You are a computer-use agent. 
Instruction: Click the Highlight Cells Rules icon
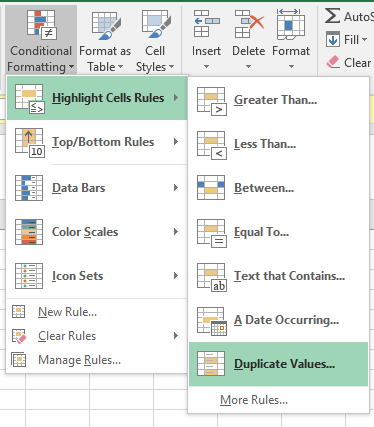[x=30, y=99]
